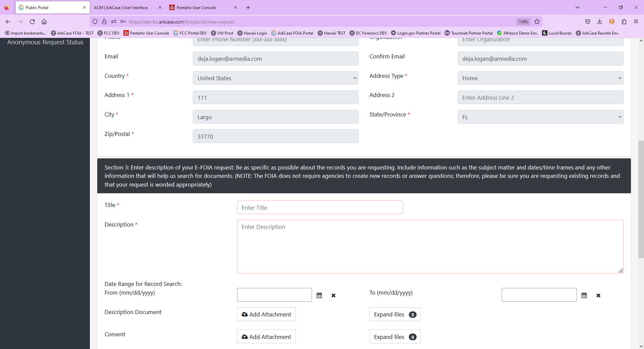Open the DC Forensics DEV bookmark

368,33
